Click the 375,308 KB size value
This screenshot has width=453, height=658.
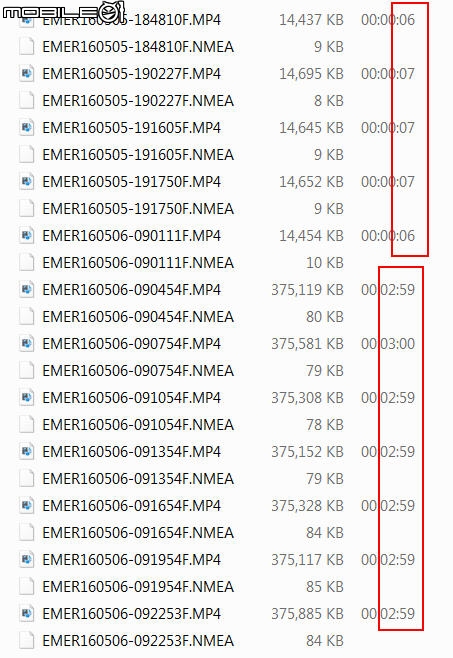click(307, 398)
